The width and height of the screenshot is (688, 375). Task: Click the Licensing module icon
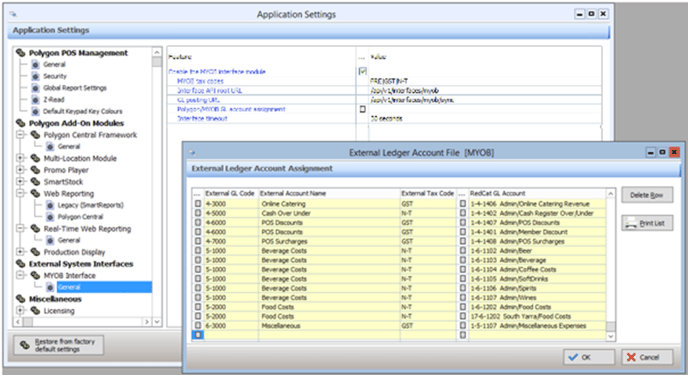[36, 311]
